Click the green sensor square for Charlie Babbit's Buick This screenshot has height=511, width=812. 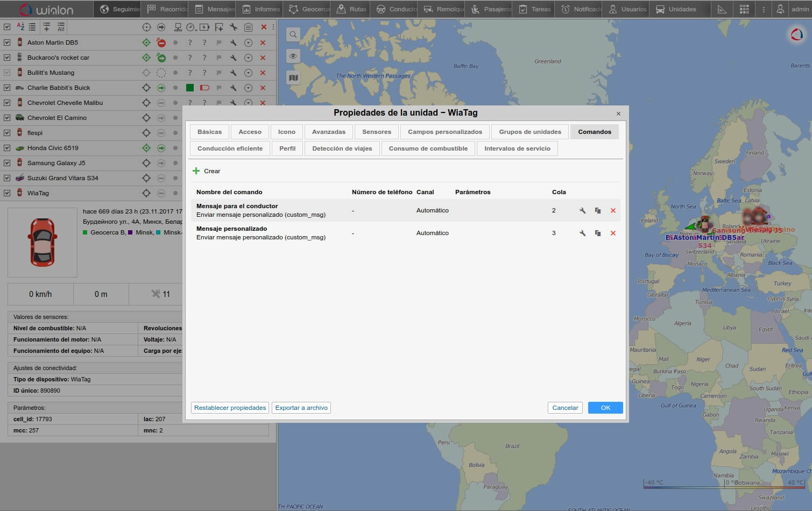(x=189, y=88)
